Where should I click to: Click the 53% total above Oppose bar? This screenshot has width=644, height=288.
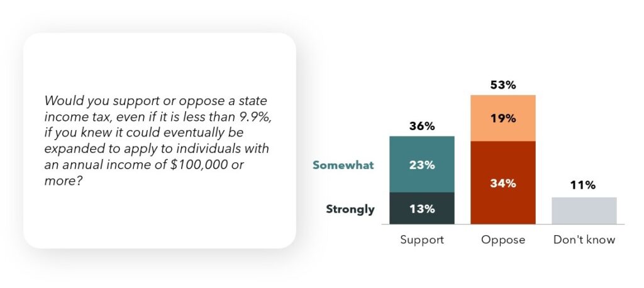[503, 85]
